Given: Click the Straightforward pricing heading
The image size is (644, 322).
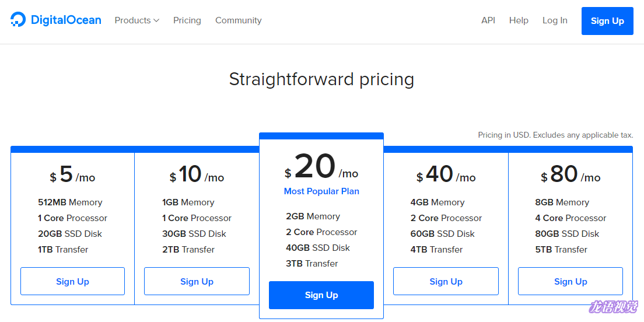Looking at the screenshot, I should tap(321, 79).
